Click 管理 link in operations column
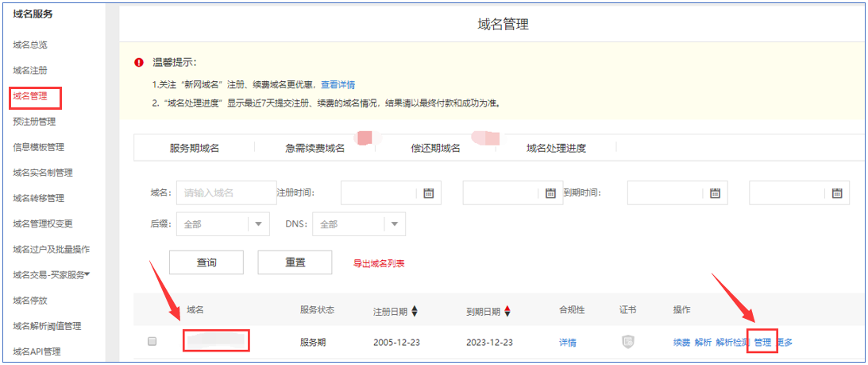Image resolution: width=868 pixels, height=365 pixels. [762, 343]
